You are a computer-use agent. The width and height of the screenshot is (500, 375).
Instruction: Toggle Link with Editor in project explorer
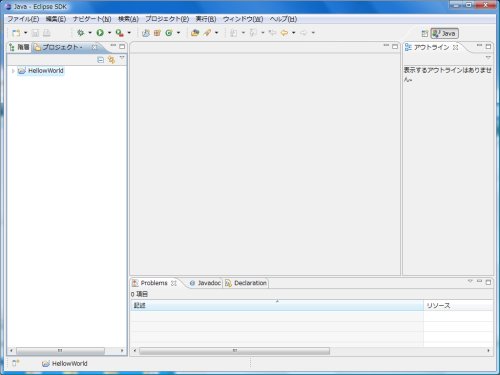click(111, 60)
